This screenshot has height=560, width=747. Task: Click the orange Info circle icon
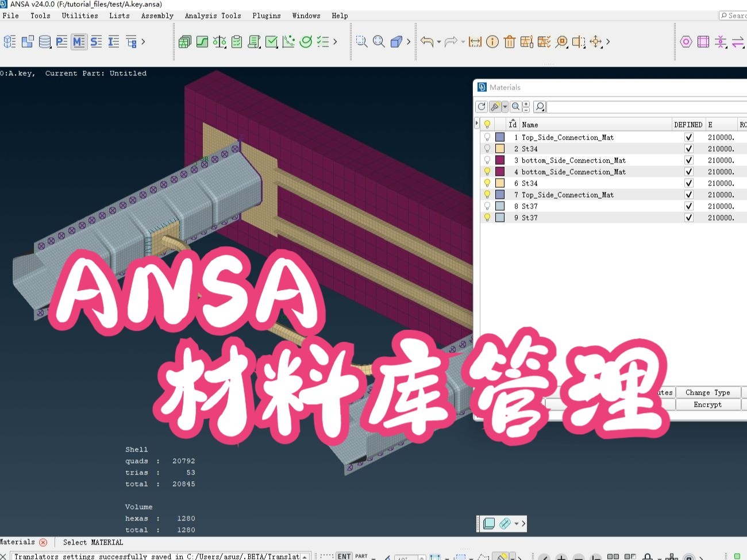[x=492, y=41]
